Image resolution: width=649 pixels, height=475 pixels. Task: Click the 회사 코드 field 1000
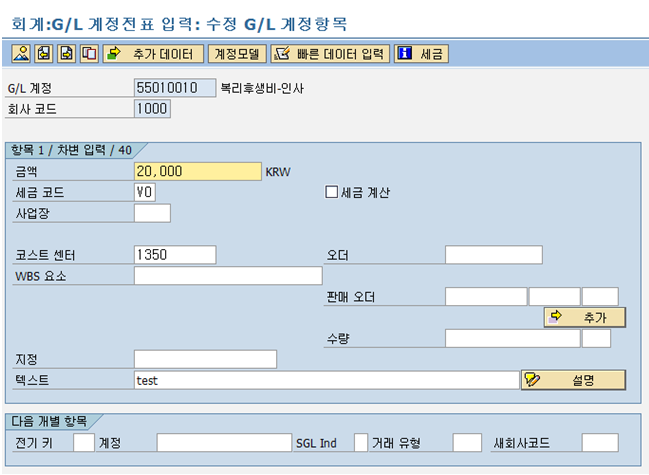[152, 109]
